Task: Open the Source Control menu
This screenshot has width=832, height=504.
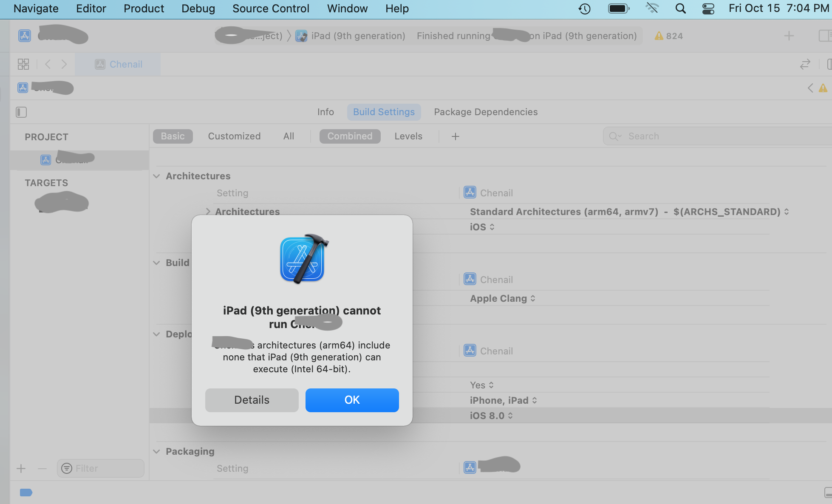Action: (x=271, y=8)
